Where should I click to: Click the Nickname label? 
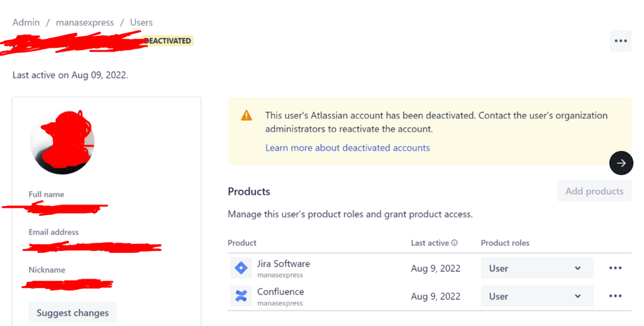pos(47,270)
